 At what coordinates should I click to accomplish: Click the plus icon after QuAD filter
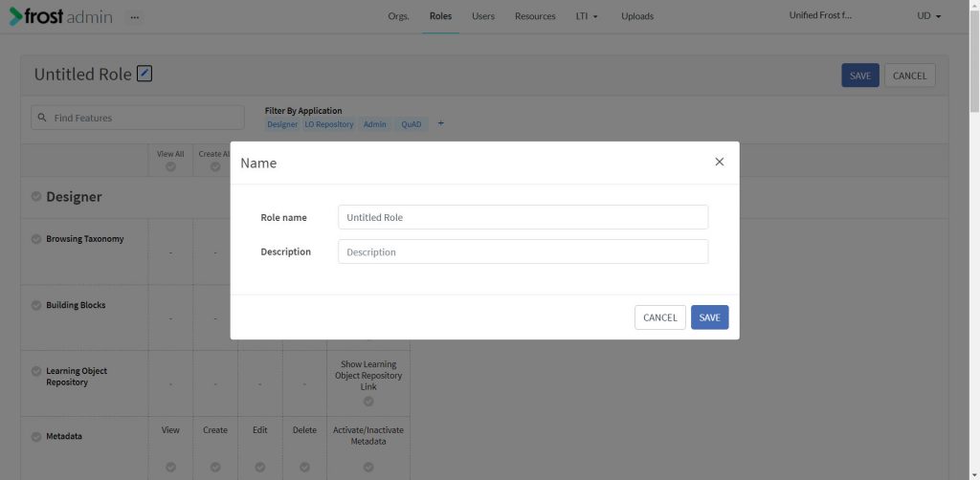(x=440, y=123)
